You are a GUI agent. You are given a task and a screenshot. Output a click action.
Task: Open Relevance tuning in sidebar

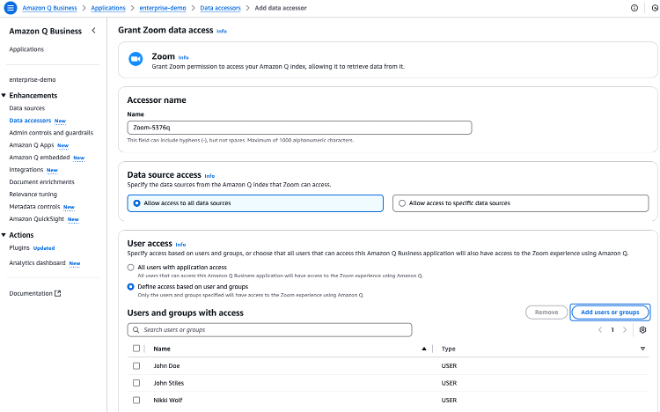pos(33,194)
